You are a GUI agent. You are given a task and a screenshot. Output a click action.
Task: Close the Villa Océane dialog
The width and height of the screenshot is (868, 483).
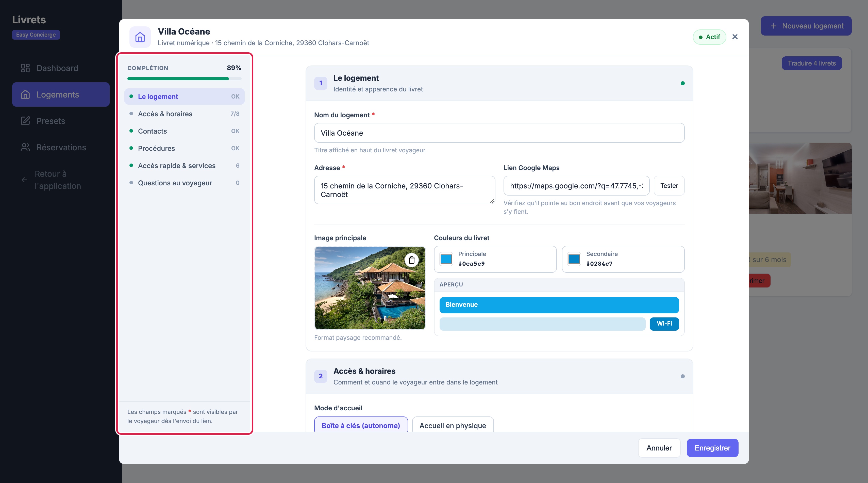[x=735, y=37]
